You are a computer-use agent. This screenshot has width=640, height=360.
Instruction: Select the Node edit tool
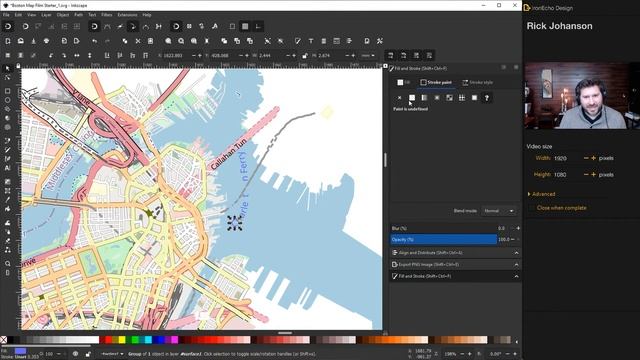[x=7, y=77]
